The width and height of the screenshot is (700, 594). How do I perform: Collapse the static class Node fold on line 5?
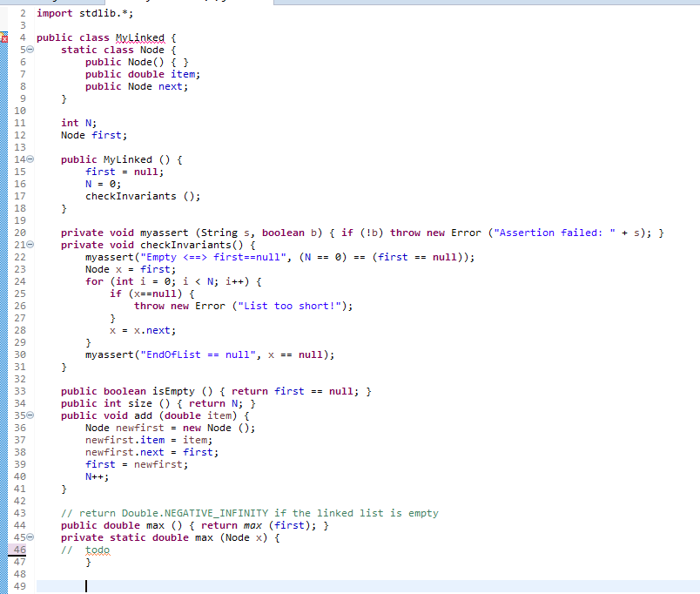tap(30, 50)
